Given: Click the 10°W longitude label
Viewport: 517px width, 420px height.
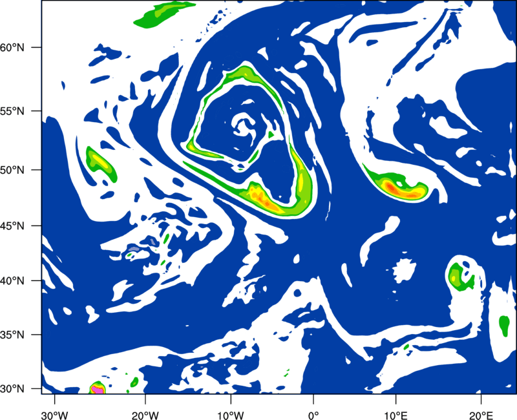Looking at the screenshot, I should pyautogui.click(x=231, y=415).
